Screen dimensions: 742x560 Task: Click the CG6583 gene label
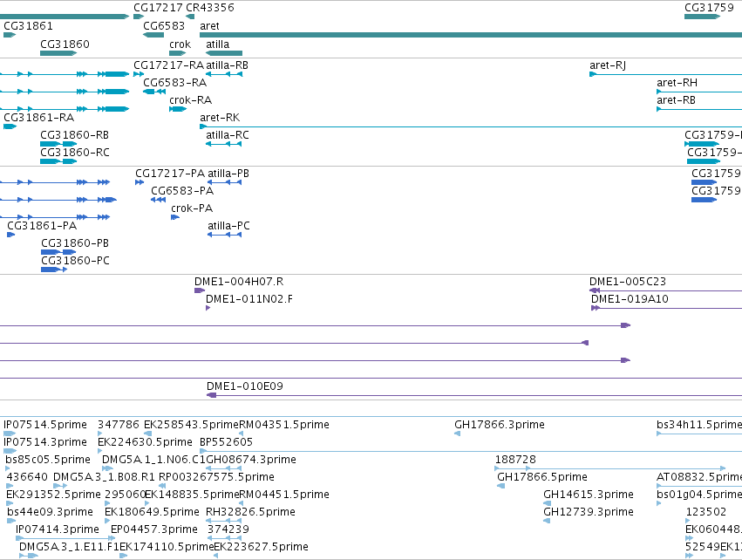tap(164, 25)
